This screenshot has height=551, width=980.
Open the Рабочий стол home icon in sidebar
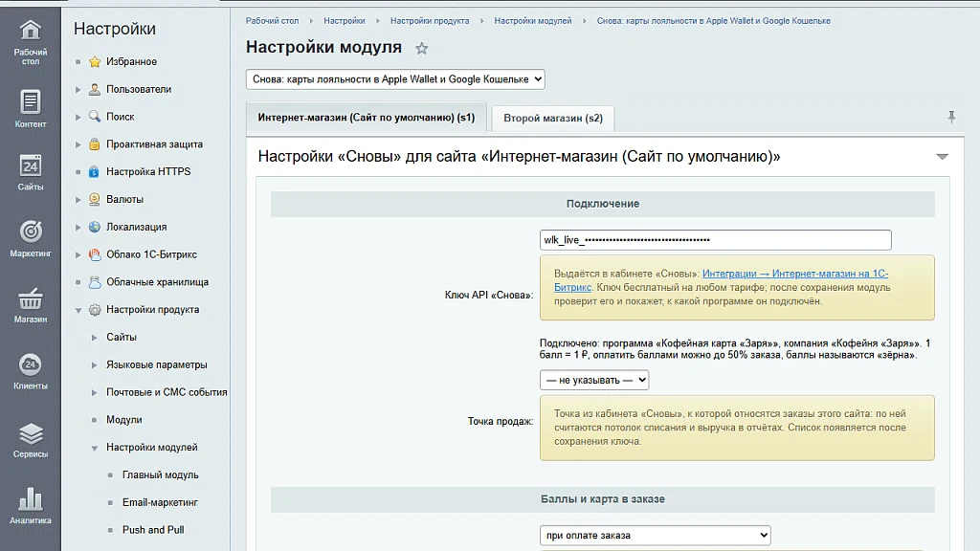[30, 30]
